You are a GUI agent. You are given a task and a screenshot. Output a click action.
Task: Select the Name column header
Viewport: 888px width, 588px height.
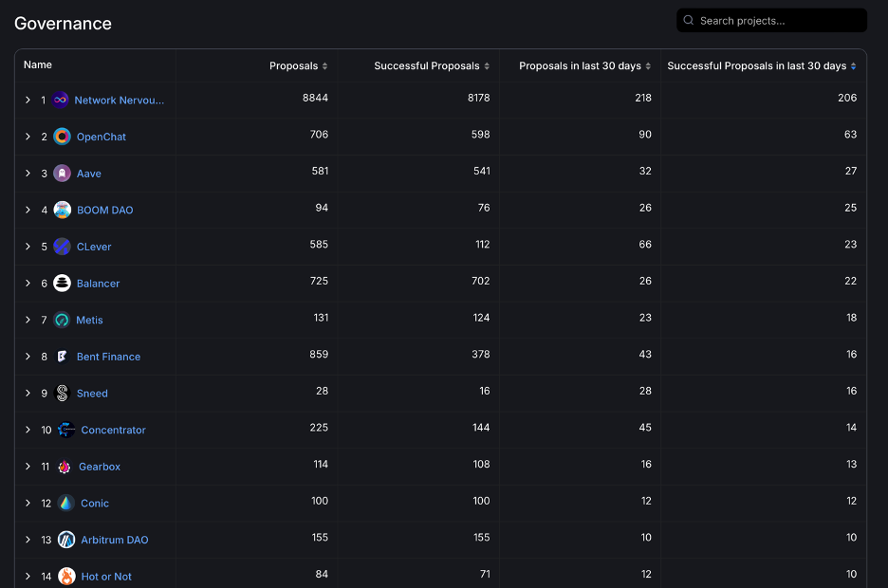click(38, 65)
